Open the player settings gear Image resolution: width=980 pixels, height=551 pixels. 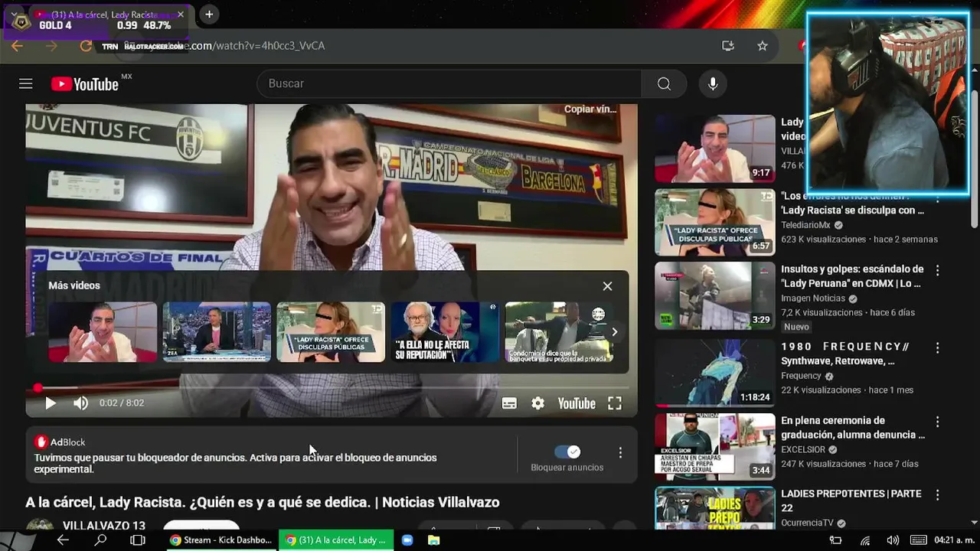click(538, 403)
